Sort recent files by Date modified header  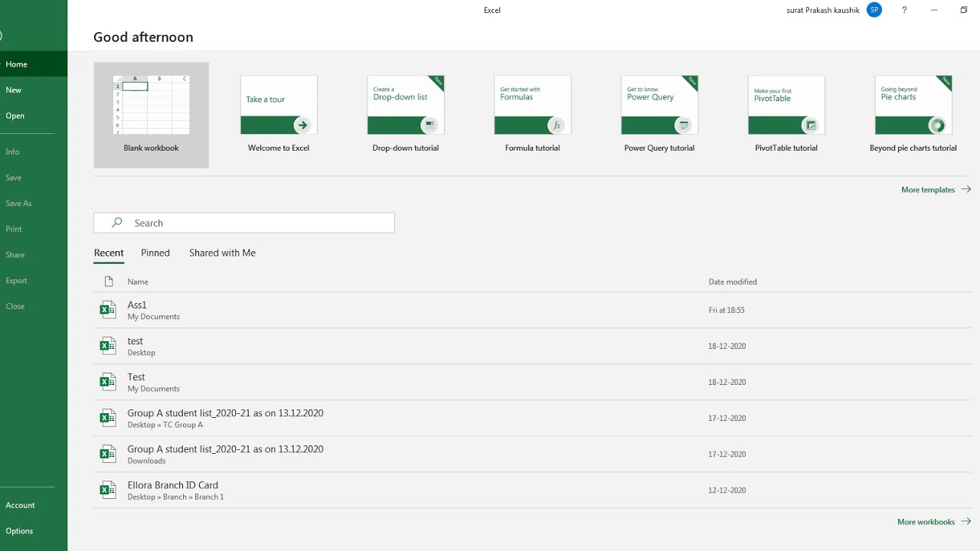tap(733, 282)
